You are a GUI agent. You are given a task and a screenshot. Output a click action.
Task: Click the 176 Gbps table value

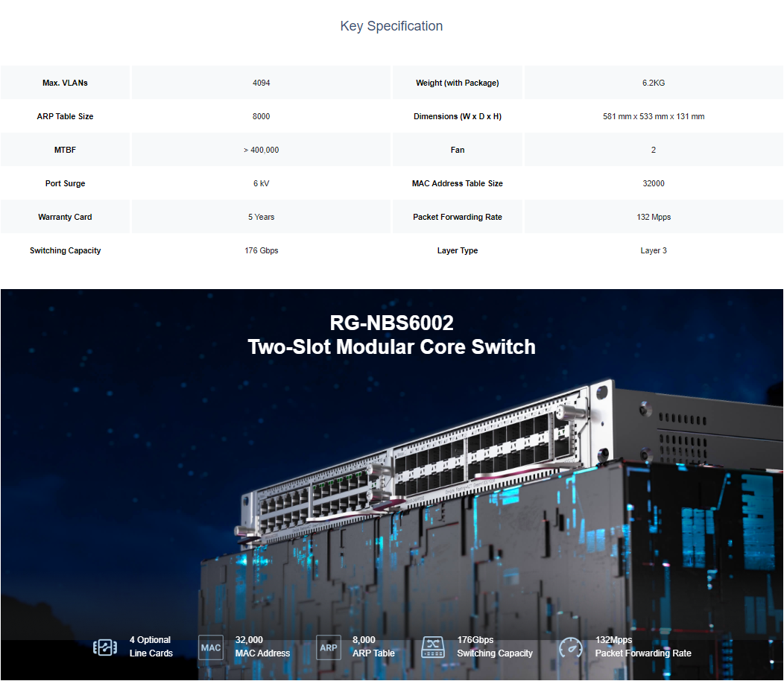pos(261,250)
